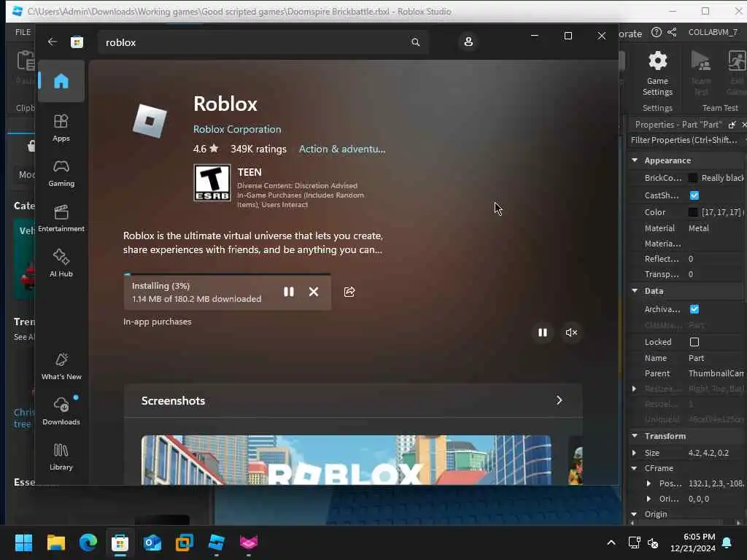Click the Roblox description text

pyautogui.click(x=253, y=243)
